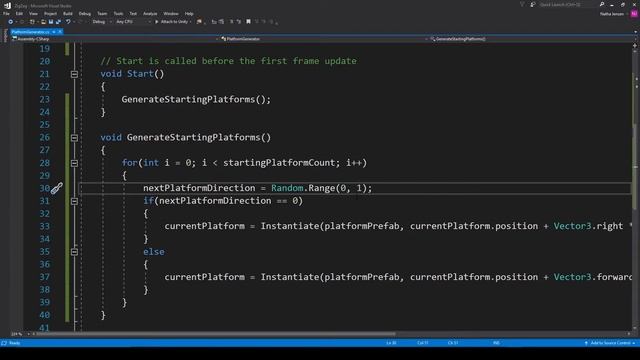Open the Assembly-CSharp project dropdown
This screenshot has width=640, height=360.
pyautogui.click(x=115, y=39)
